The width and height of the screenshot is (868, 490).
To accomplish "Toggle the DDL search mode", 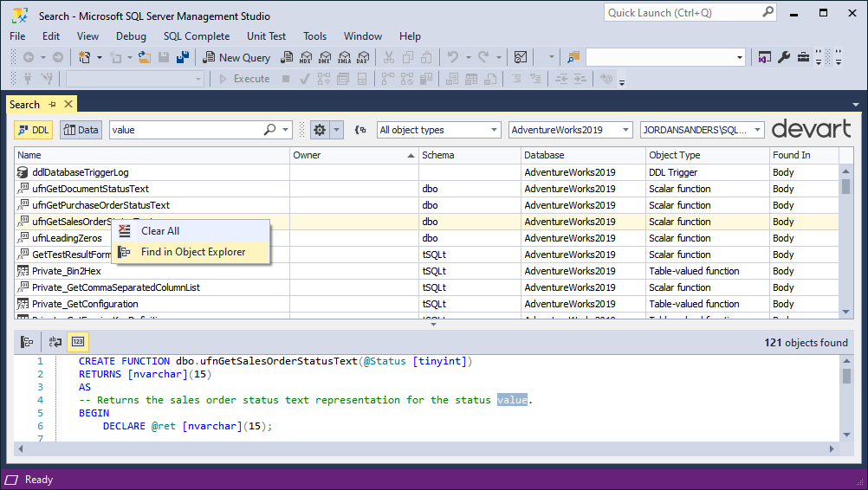I will 33,130.
